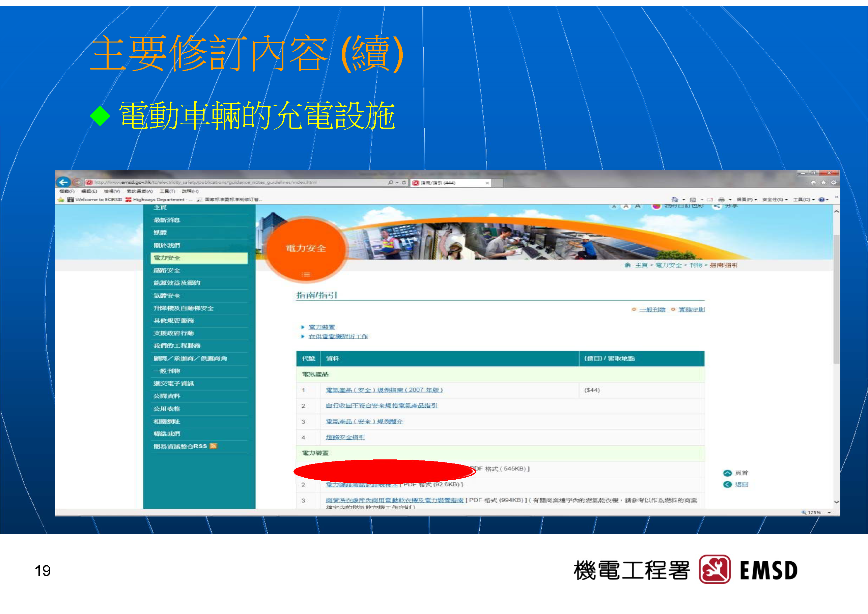This screenshot has width=868, height=614.
Task: Click the 返回 back arrow icon
Action: (727, 485)
